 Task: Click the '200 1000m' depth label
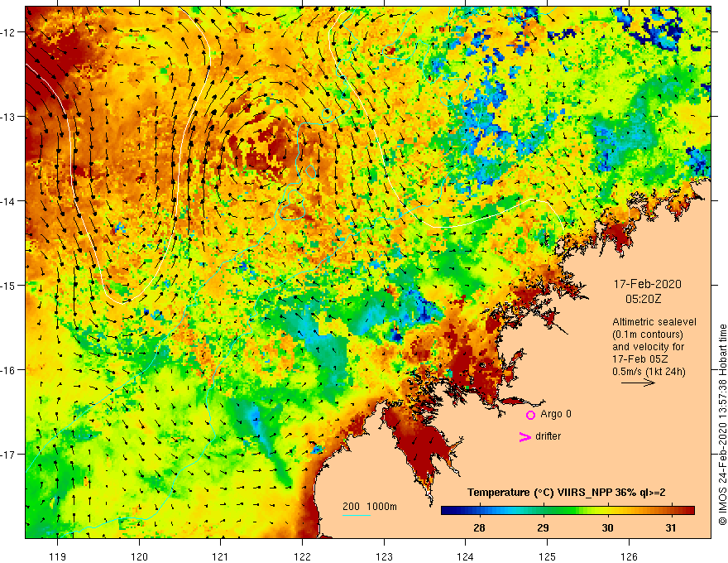coord(370,507)
